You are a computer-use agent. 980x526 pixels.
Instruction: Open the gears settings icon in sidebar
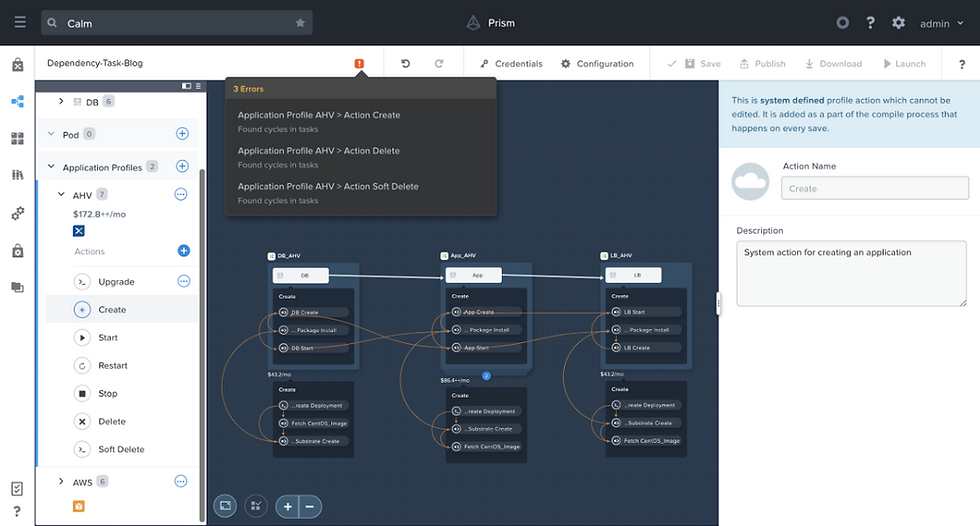click(x=18, y=213)
